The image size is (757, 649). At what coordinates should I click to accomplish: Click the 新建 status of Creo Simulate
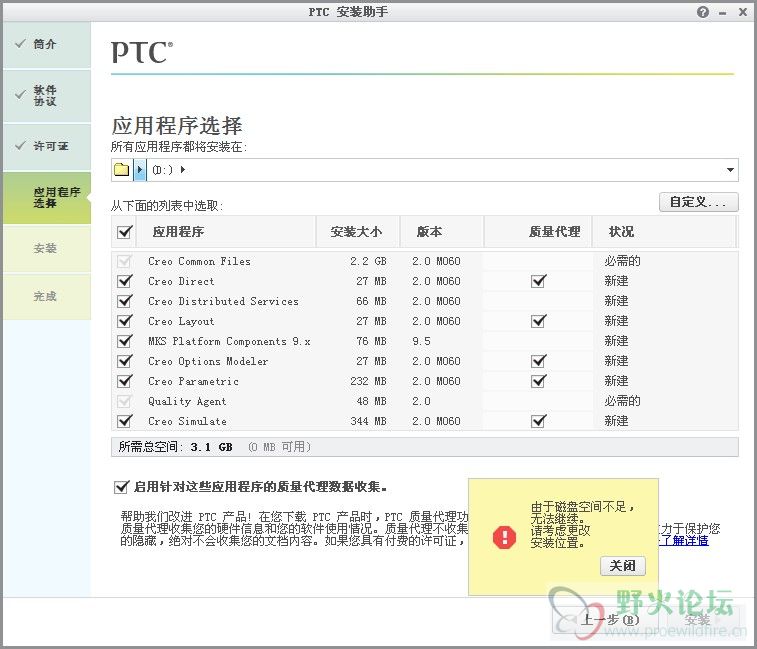(x=616, y=421)
